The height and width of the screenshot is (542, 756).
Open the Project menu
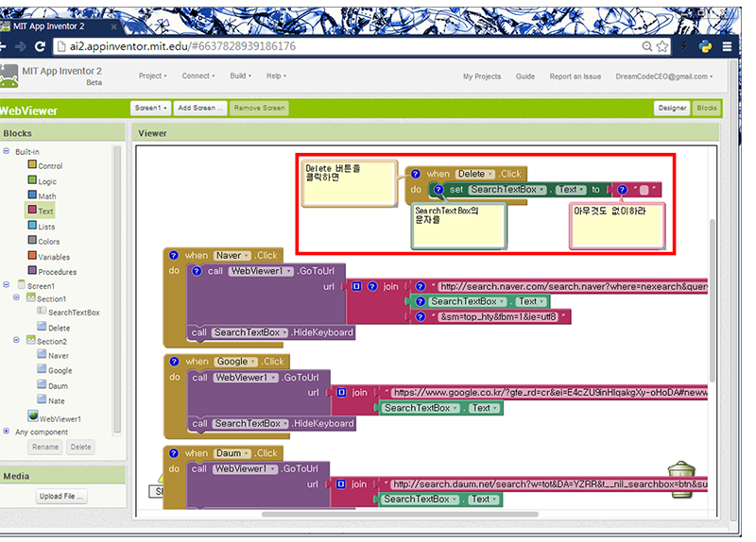pos(153,76)
